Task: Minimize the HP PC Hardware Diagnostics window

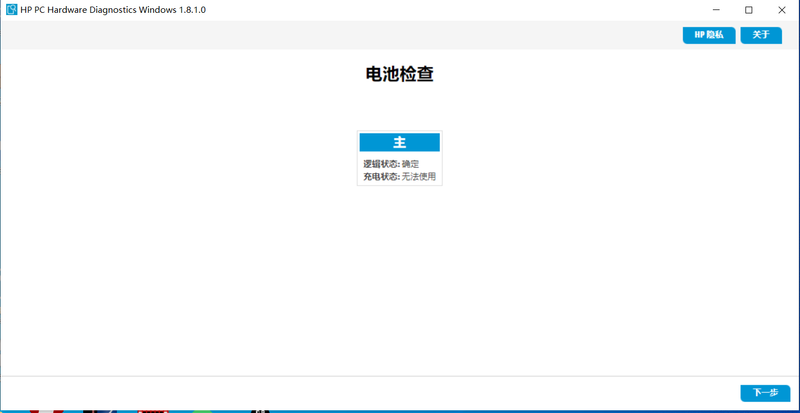Action: tap(714, 10)
